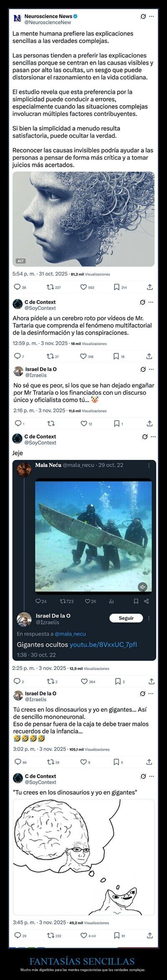Image resolution: width=167 pixels, height=980 pixels.
Task: Open more options on Israel De la O's first tweet
Action: pos(152,369)
